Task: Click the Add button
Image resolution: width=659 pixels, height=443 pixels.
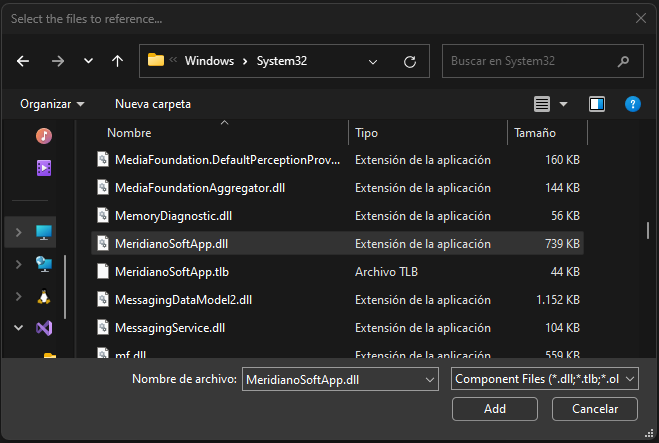Action: (495, 409)
